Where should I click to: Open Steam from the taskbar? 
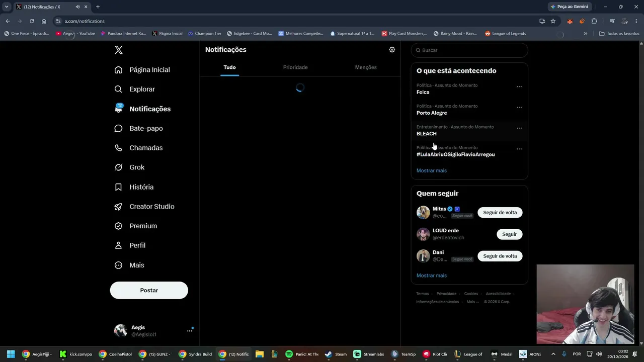[x=336, y=354]
